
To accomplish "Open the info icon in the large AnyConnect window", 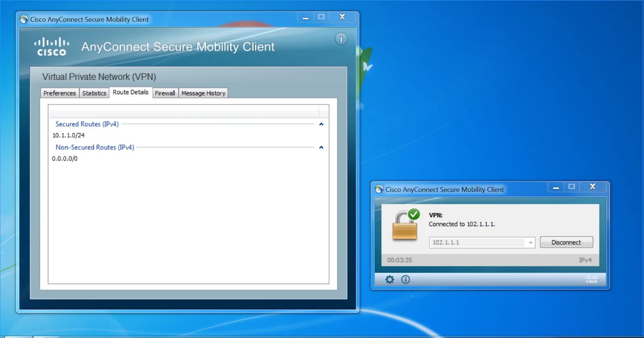I will coord(341,39).
